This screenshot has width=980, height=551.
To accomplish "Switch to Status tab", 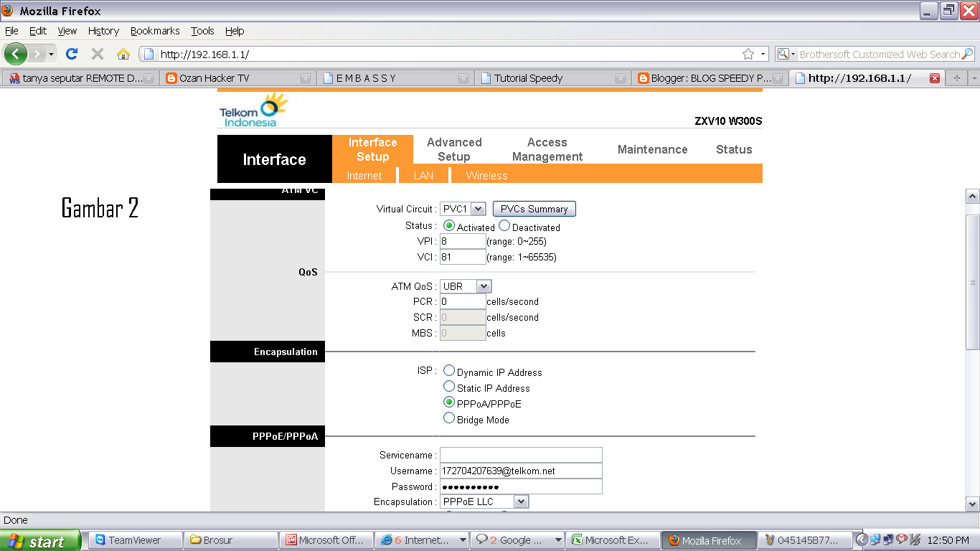I will tap(734, 149).
